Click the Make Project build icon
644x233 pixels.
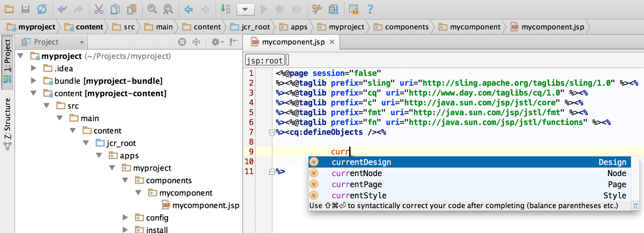pos(225,9)
